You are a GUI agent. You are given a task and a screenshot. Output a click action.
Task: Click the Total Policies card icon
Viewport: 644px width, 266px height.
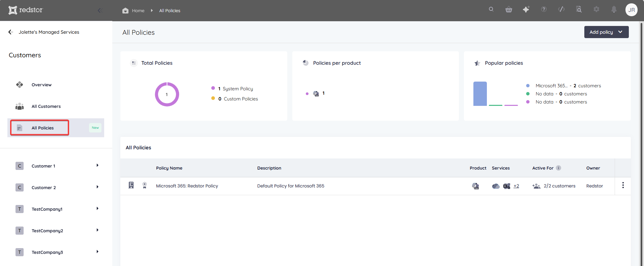(134, 63)
